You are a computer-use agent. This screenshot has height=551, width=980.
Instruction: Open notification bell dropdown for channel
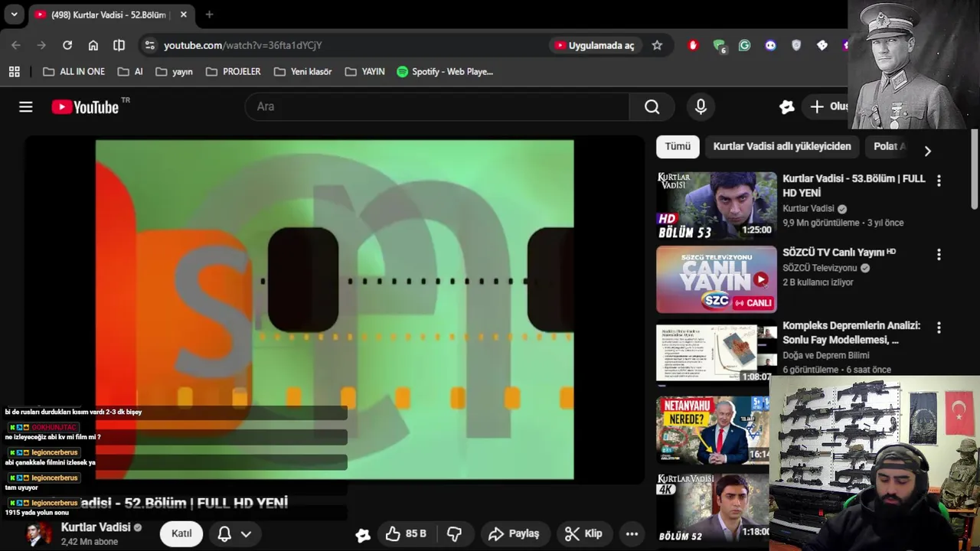(234, 534)
